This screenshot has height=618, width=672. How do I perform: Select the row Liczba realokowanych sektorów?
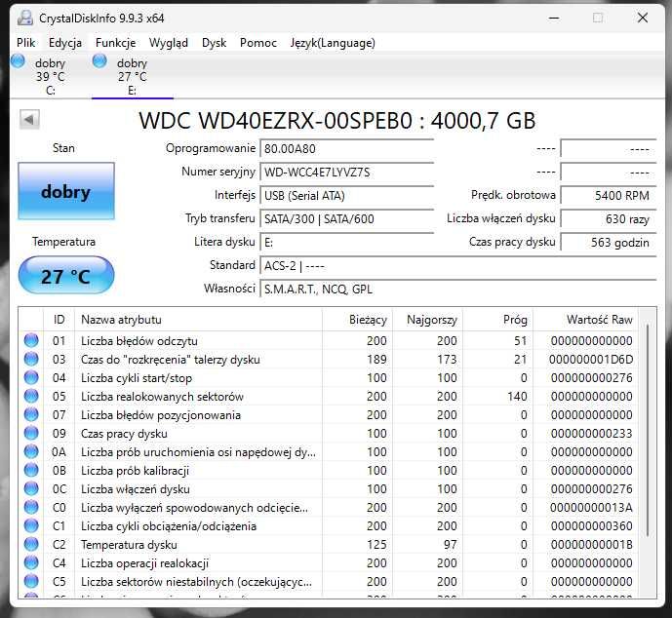click(x=329, y=396)
